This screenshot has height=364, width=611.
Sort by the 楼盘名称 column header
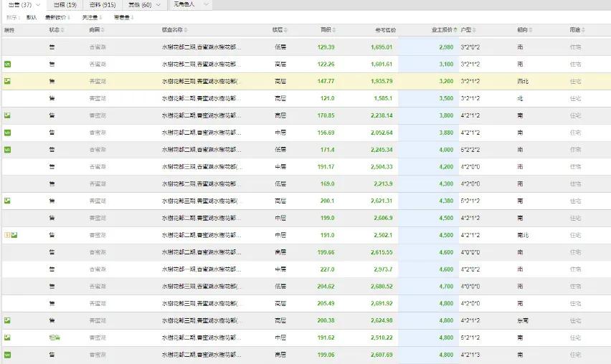tap(174, 30)
